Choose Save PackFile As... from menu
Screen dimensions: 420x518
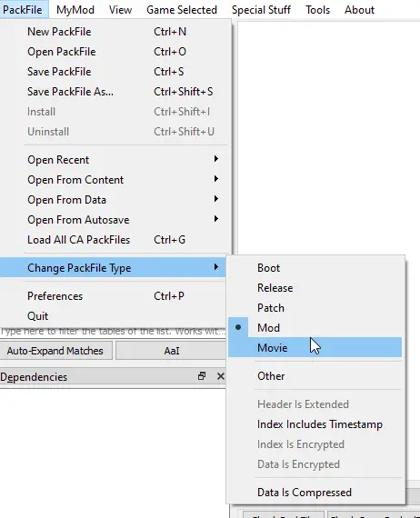point(114,92)
